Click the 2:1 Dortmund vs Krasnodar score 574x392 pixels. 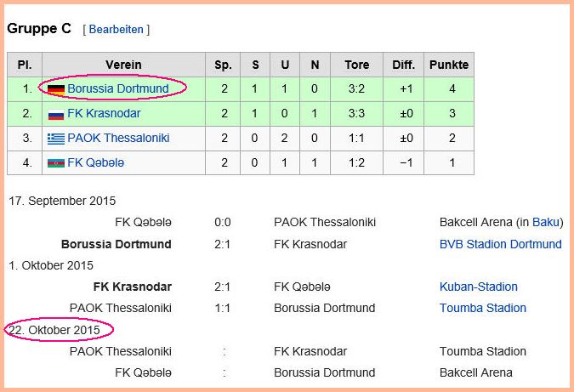(223, 244)
